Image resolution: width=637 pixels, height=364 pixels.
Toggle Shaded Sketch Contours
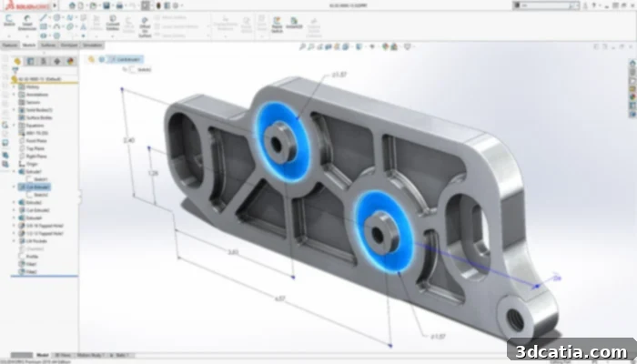click(x=313, y=26)
